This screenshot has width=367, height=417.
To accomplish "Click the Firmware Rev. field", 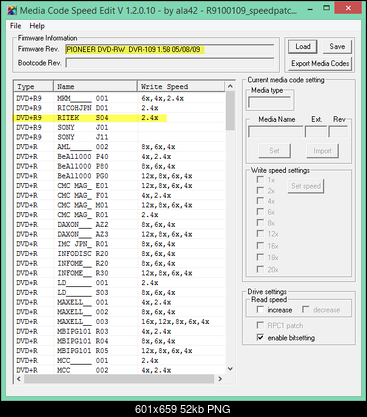I will click(x=170, y=50).
